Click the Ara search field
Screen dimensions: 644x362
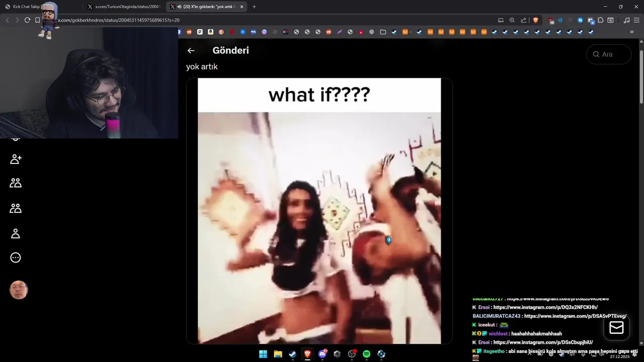[609, 54]
